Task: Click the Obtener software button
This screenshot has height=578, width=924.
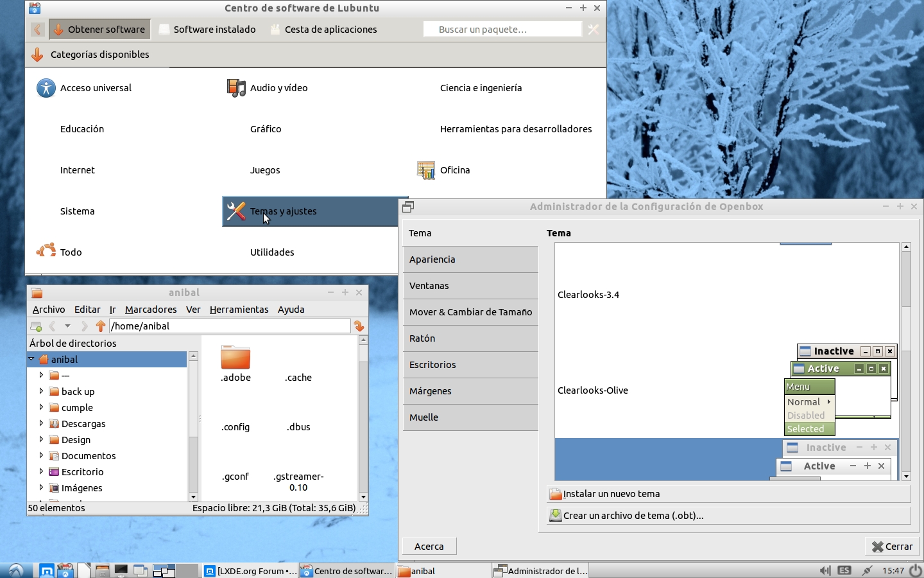Action: coord(99,30)
